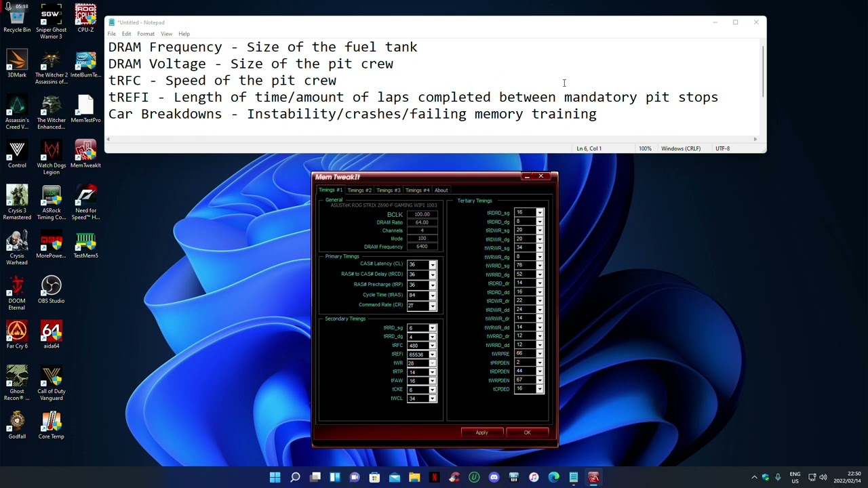Screen dimensions: 868x488
Task: Select the TestMem5 desktop icon
Action: (x=85, y=245)
